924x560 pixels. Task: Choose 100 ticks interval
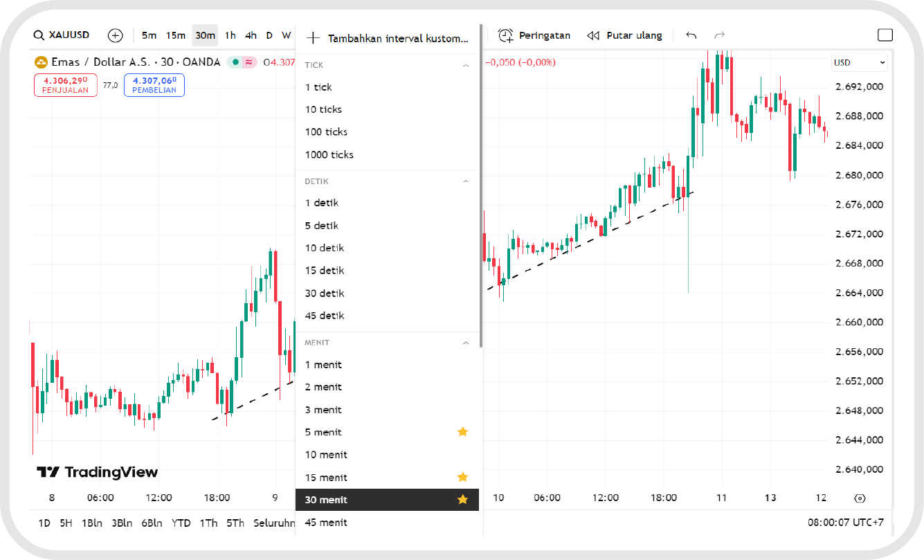point(326,132)
